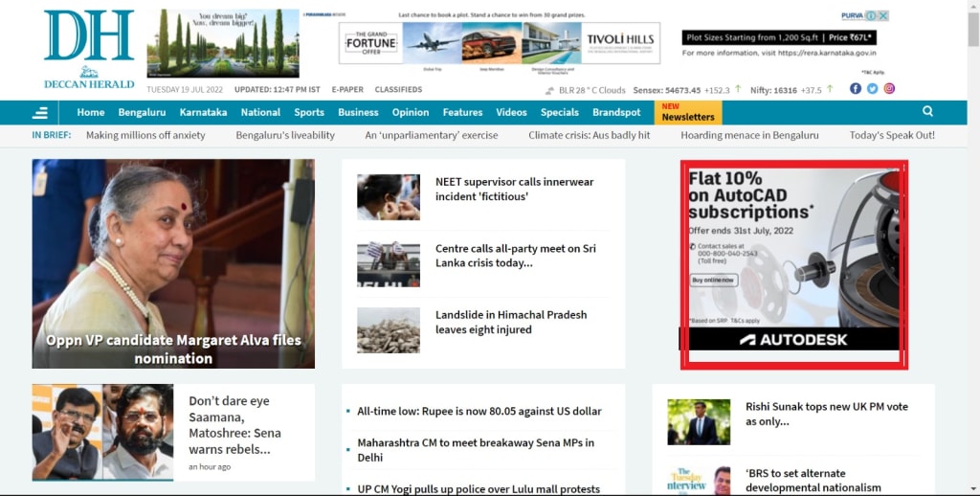Open Deccan Herald Twitter icon

click(x=873, y=89)
